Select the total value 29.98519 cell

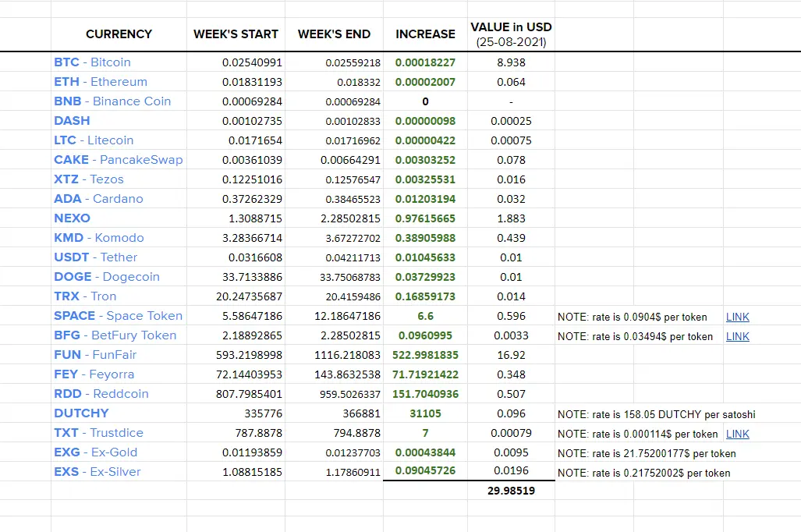click(511, 491)
